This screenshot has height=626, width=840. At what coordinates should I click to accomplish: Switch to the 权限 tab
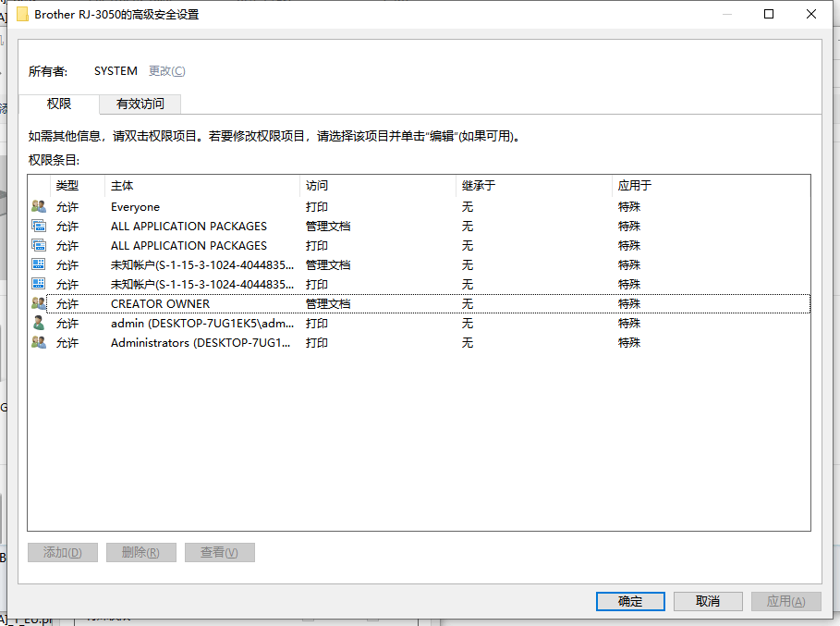59,104
